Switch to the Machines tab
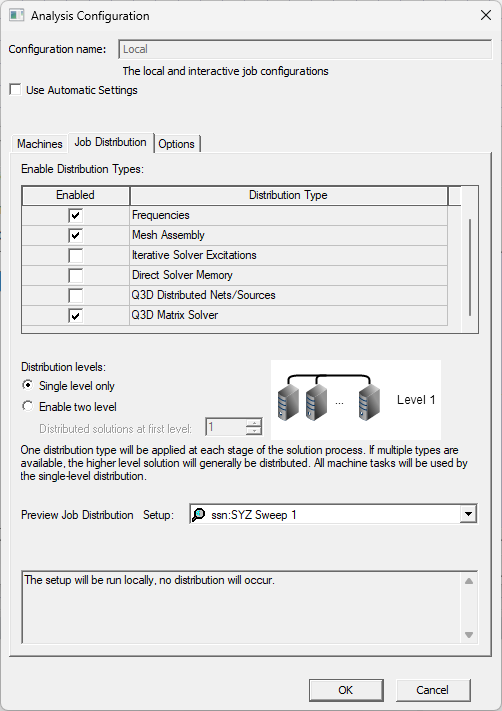Viewport: 502px width, 711px height. pos(39,144)
